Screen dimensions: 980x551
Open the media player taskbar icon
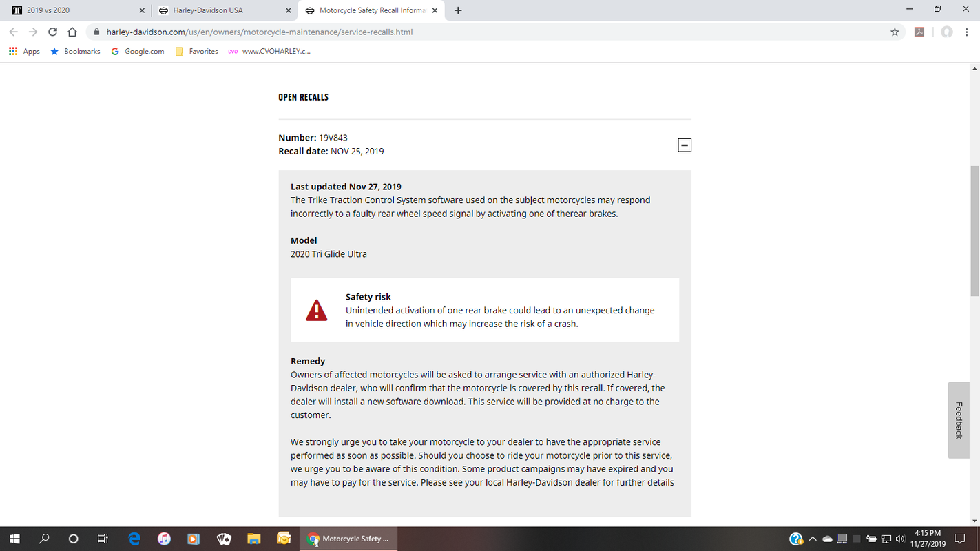(194, 539)
